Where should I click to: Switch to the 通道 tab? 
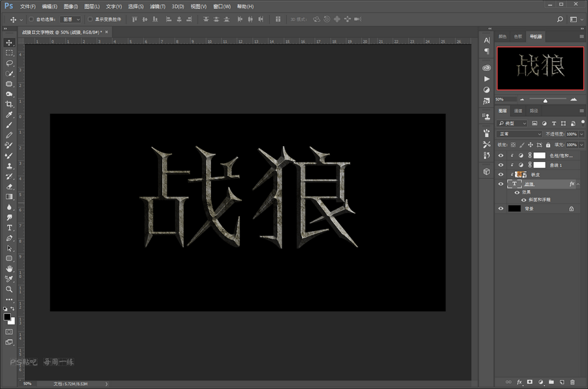pyautogui.click(x=518, y=111)
